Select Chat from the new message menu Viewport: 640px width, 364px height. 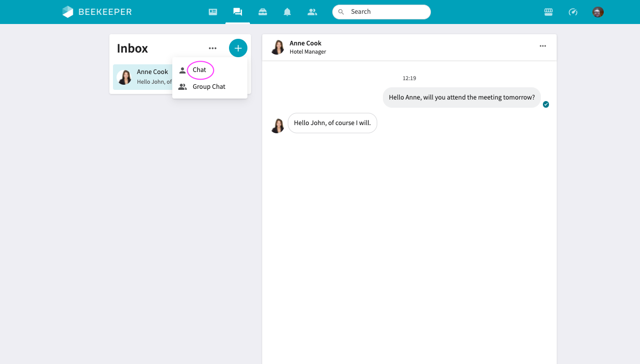[200, 70]
